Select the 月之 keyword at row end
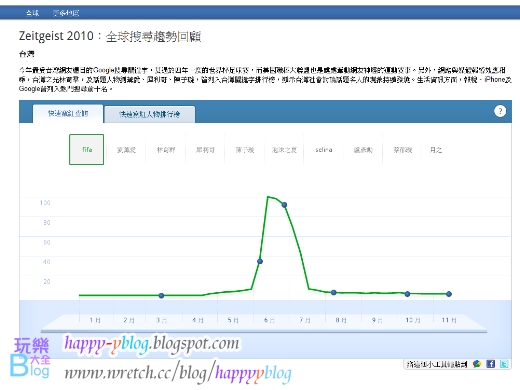520x390 pixels. tap(436, 150)
